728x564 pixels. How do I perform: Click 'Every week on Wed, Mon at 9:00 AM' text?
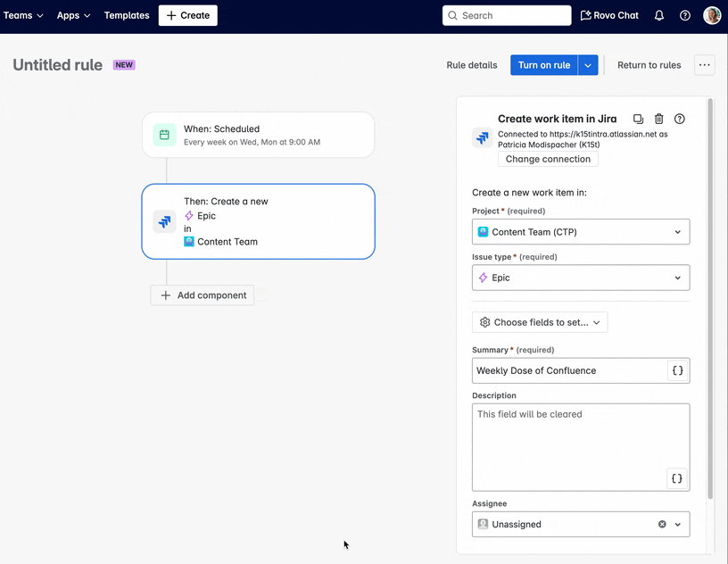(252, 142)
